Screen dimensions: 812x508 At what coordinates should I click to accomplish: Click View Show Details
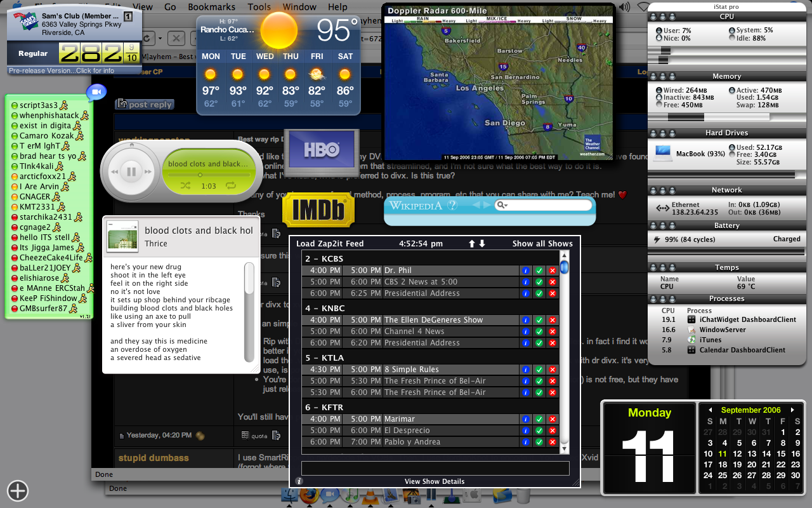(435, 481)
